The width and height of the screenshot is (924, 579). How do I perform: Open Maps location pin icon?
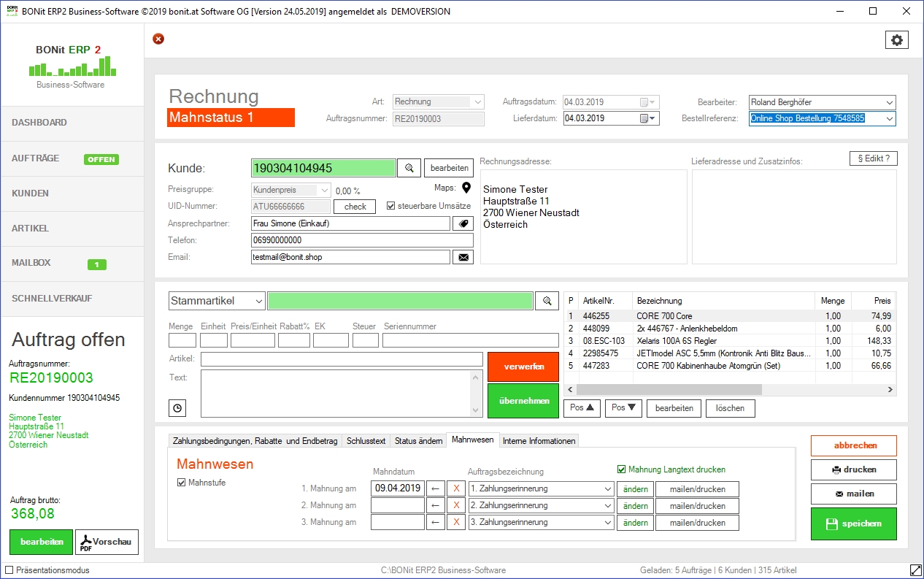[466, 188]
